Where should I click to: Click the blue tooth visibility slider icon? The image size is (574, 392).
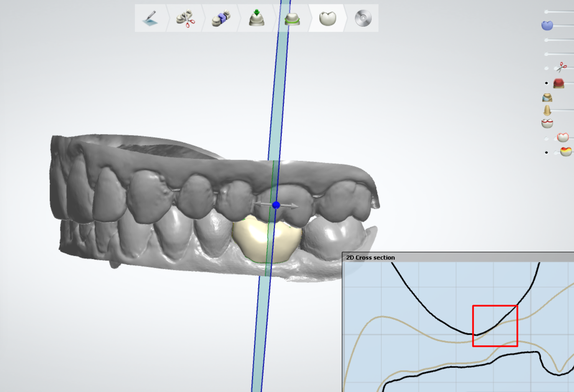[547, 25]
